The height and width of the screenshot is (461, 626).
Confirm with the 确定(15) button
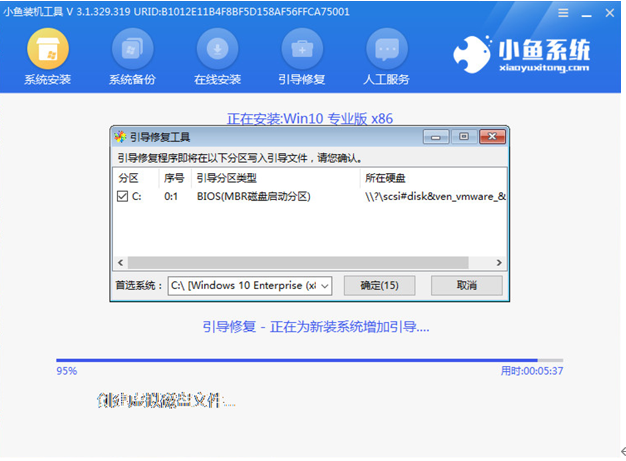(379, 285)
